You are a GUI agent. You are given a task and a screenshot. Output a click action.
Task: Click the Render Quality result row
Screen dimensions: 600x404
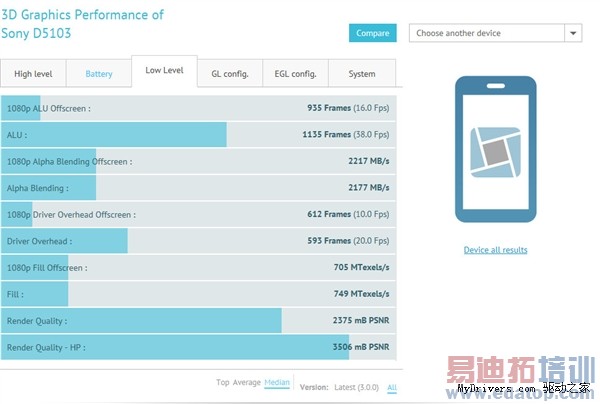pos(199,321)
